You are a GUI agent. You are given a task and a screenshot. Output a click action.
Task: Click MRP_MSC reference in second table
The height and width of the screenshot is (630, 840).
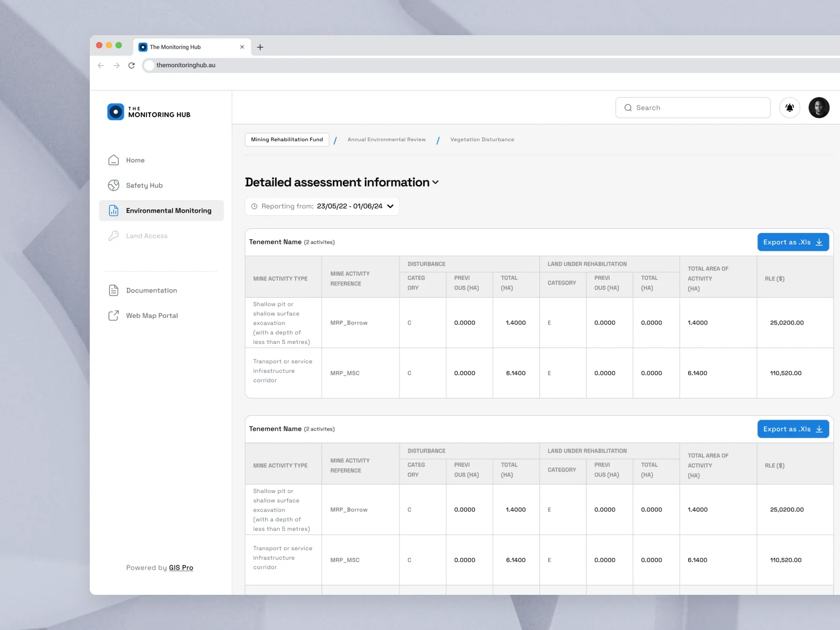(x=345, y=560)
